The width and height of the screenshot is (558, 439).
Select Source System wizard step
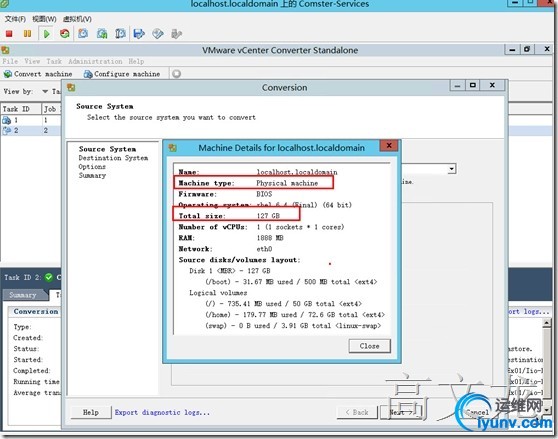[107, 149]
